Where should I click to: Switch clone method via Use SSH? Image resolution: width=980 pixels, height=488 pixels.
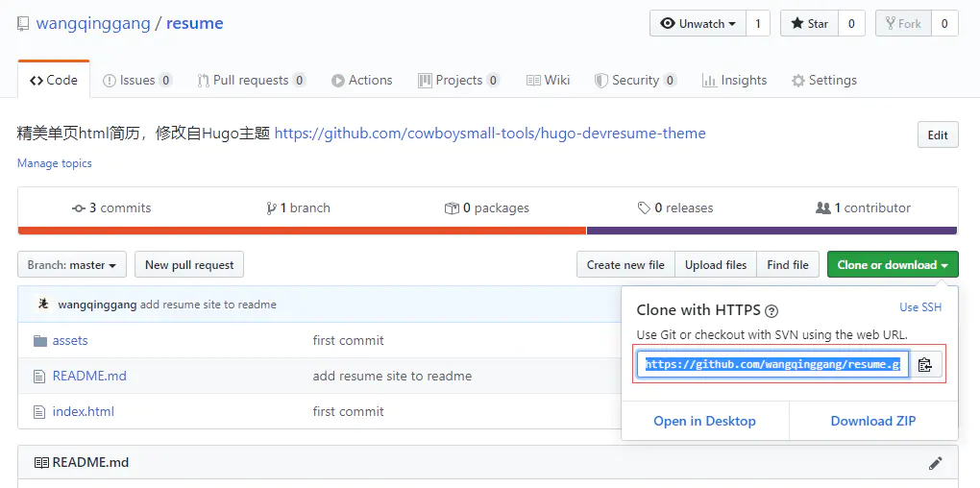pyautogui.click(x=920, y=307)
